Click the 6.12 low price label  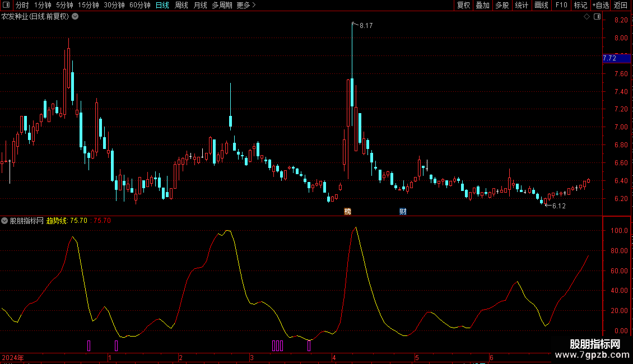pyautogui.click(x=559, y=206)
